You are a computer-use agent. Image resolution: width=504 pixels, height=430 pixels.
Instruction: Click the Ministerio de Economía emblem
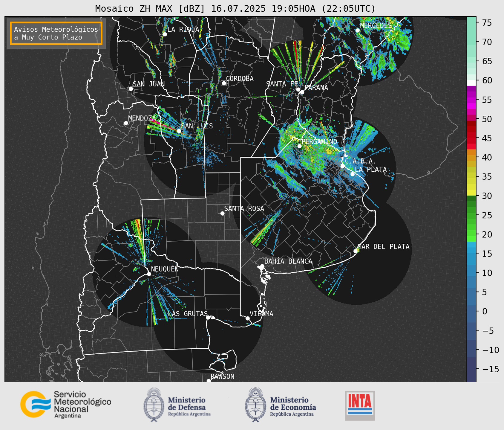coord(255,405)
